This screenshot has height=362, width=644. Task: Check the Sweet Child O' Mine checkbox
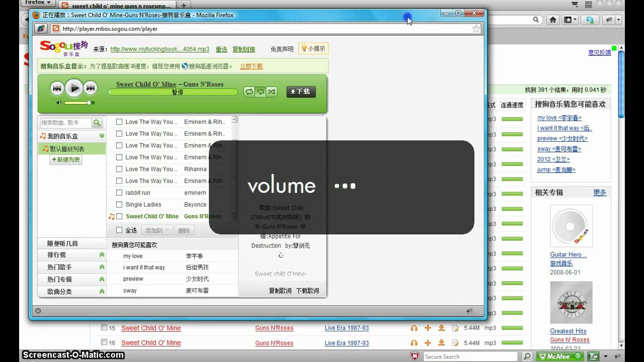tap(119, 216)
